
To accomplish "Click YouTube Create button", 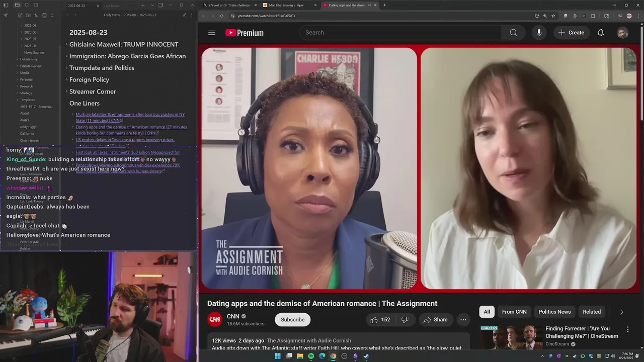I will pyautogui.click(x=571, y=32).
